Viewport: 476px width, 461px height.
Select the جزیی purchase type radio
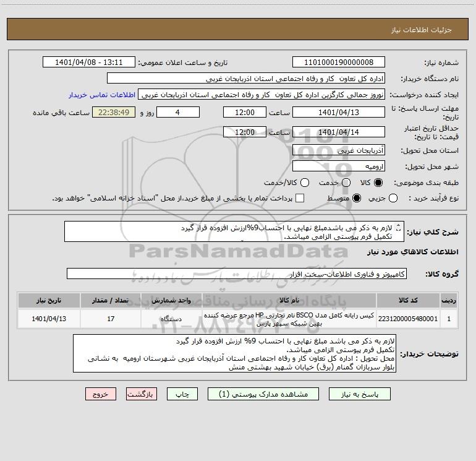(x=393, y=198)
